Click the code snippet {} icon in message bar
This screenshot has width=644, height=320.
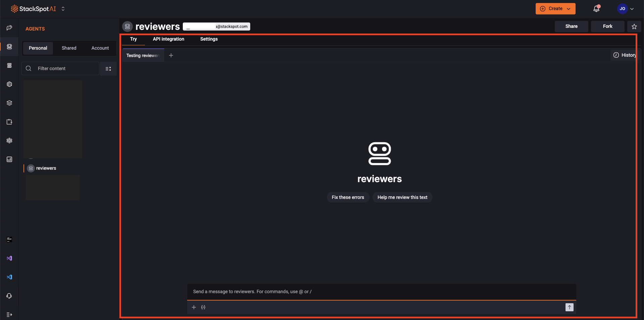tap(203, 307)
